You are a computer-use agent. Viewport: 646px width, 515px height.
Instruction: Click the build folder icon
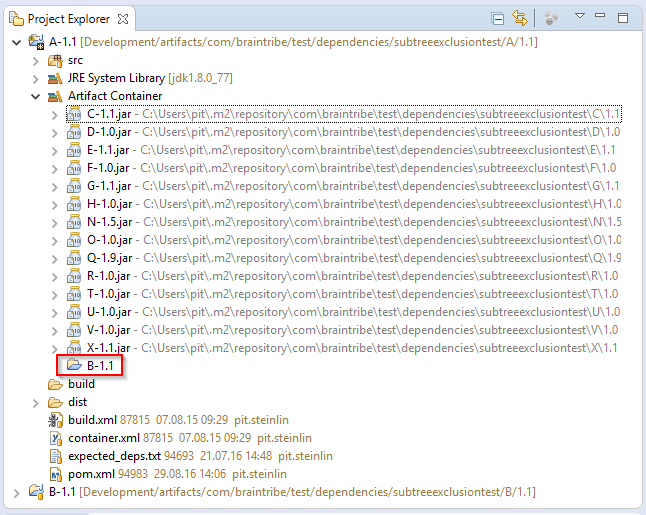(x=56, y=384)
